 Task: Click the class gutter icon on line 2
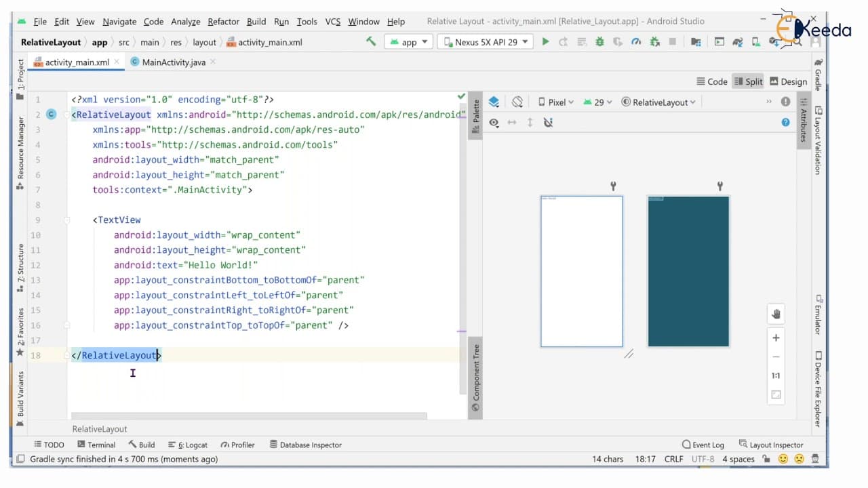tap(51, 115)
